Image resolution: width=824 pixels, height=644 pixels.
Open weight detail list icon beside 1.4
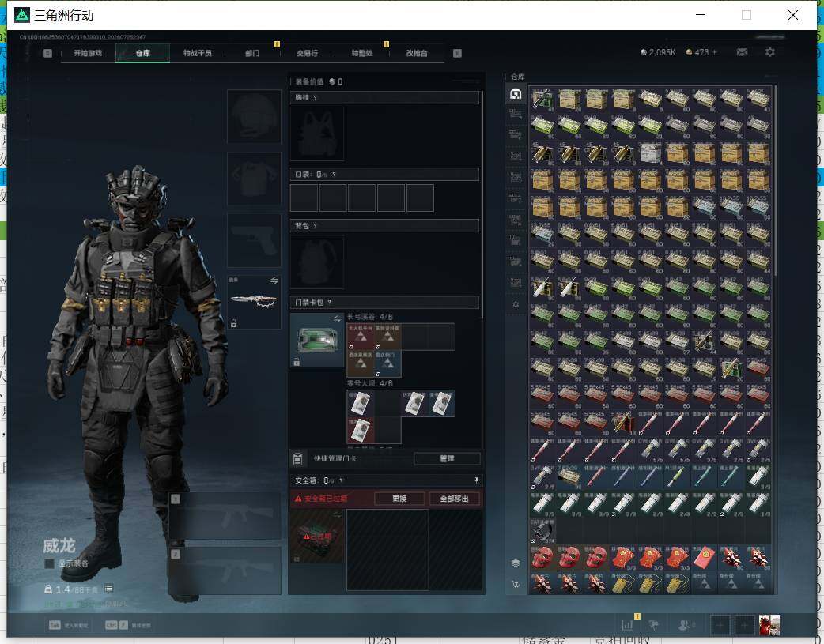109,589
